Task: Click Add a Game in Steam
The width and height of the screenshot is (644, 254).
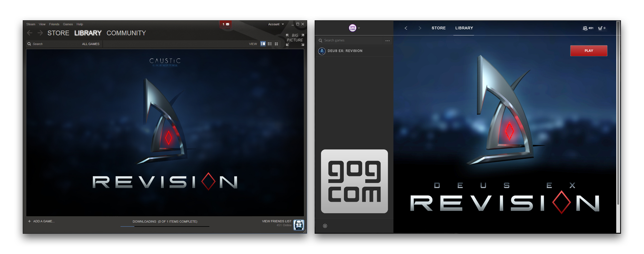Action: pyautogui.click(x=41, y=221)
